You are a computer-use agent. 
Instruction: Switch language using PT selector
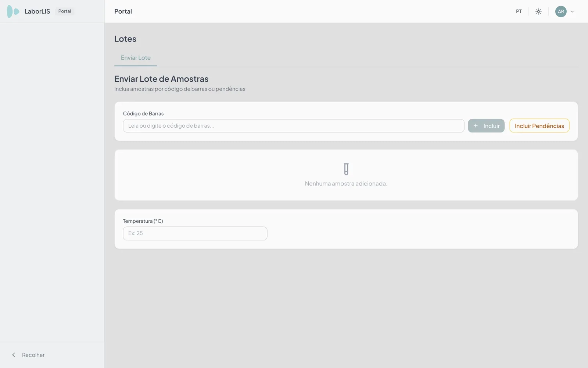pos(519,11)
